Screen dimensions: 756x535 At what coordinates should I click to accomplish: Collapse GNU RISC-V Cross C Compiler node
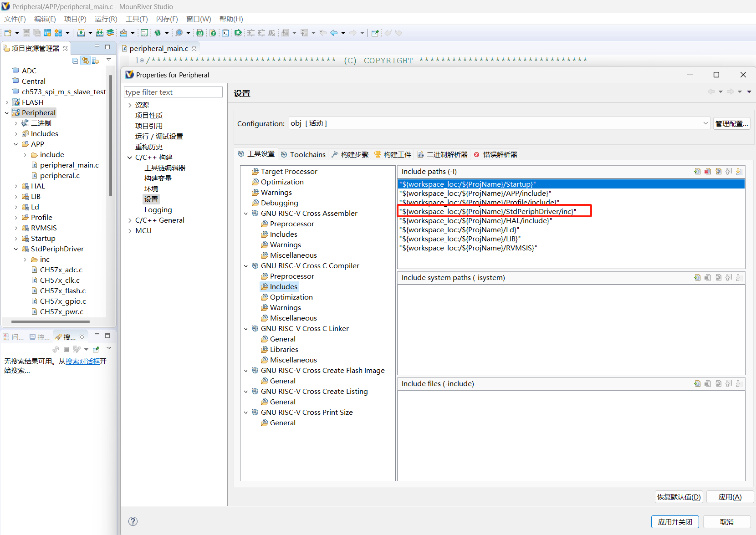(246, 266)
